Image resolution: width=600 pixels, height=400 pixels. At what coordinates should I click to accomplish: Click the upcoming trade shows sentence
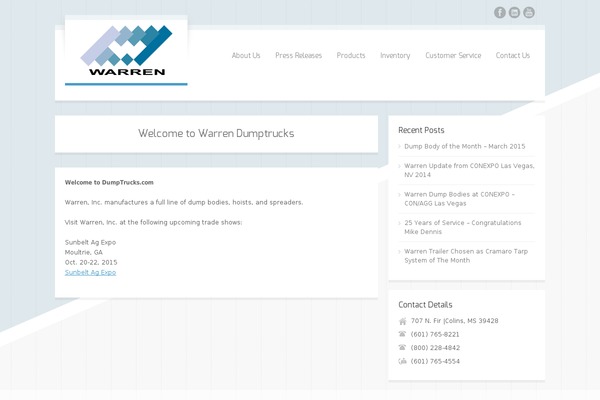153,222
